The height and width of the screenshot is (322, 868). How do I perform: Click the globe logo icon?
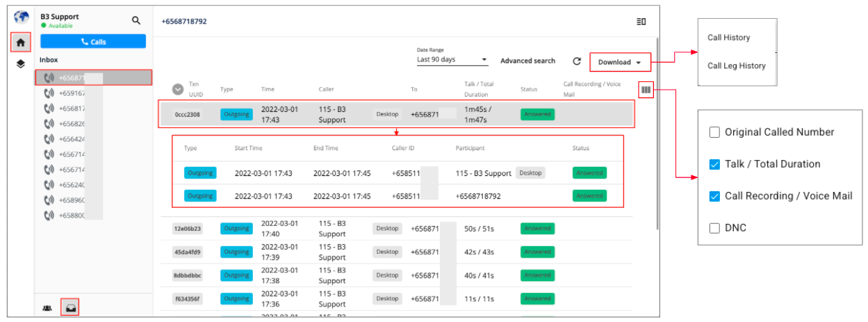point(22,19)
